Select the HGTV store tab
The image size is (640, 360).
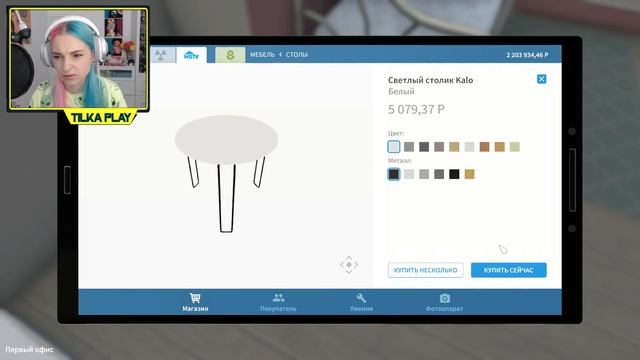click(191, 55)
